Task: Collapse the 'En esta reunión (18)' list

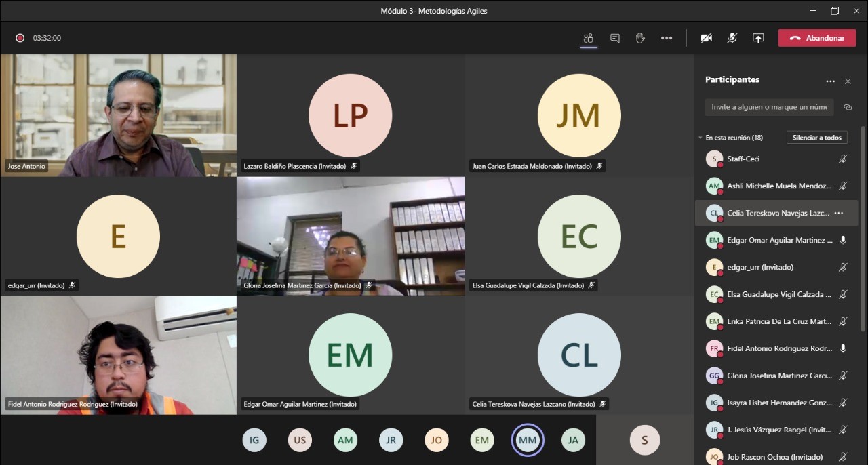Action: click(701, 138)
